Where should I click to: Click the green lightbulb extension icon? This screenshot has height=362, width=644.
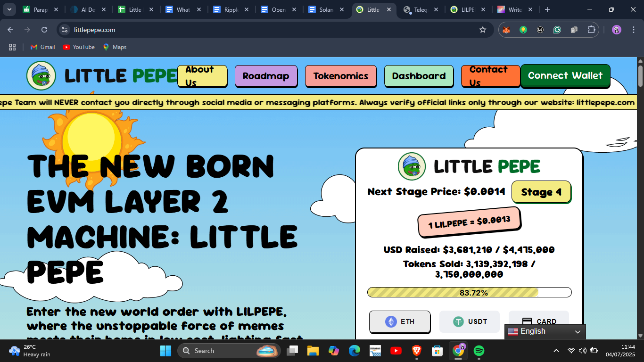[523, 30]
